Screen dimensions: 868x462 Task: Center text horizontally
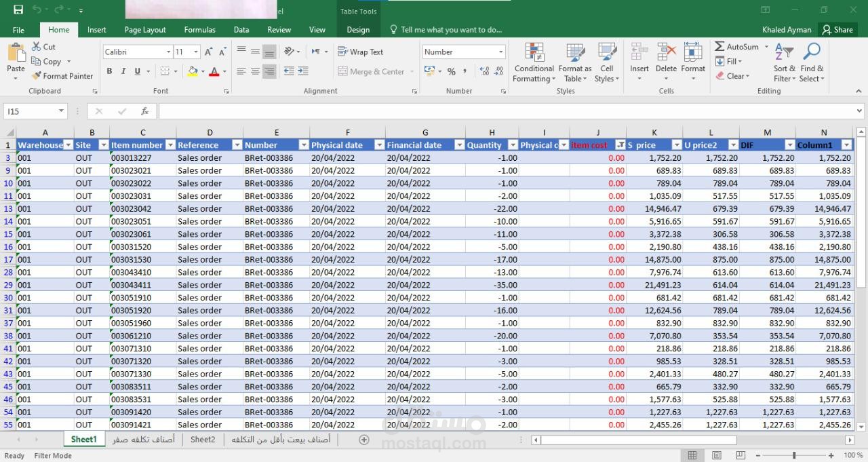pos(255,71)
